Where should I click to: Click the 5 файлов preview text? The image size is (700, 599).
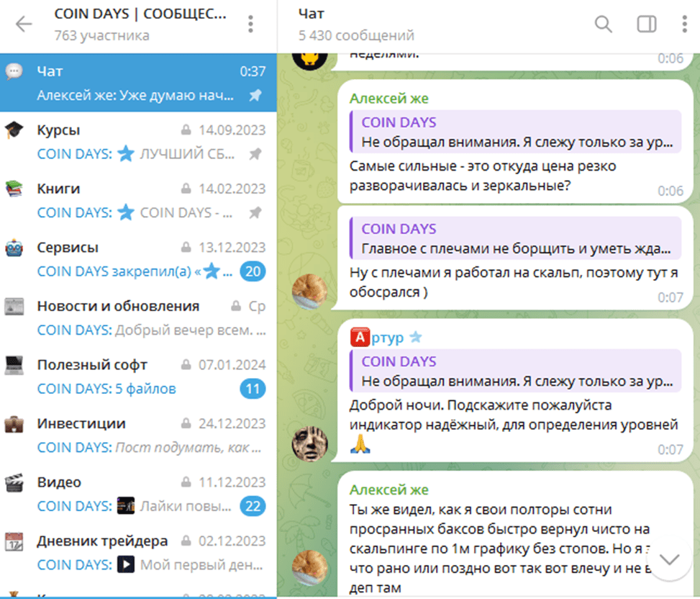[x=145, y=389]
